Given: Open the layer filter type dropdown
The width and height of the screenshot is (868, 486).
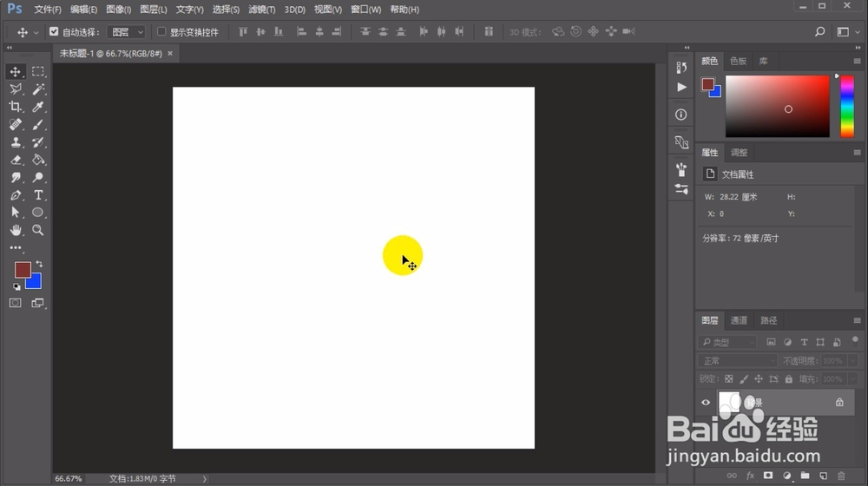Looking at the screenshot, I should coord(727,343).
